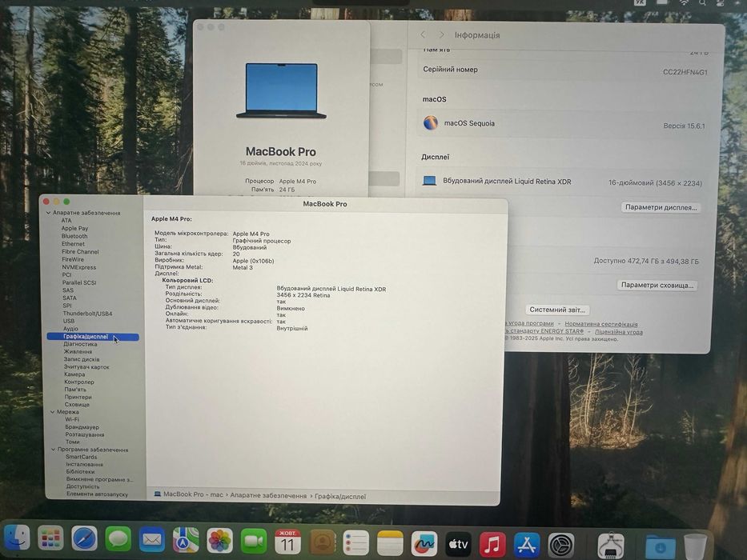Viewport: 747px width, 560px height.
Task: Open Freeform app in the Dock
Action: [424, 543]
